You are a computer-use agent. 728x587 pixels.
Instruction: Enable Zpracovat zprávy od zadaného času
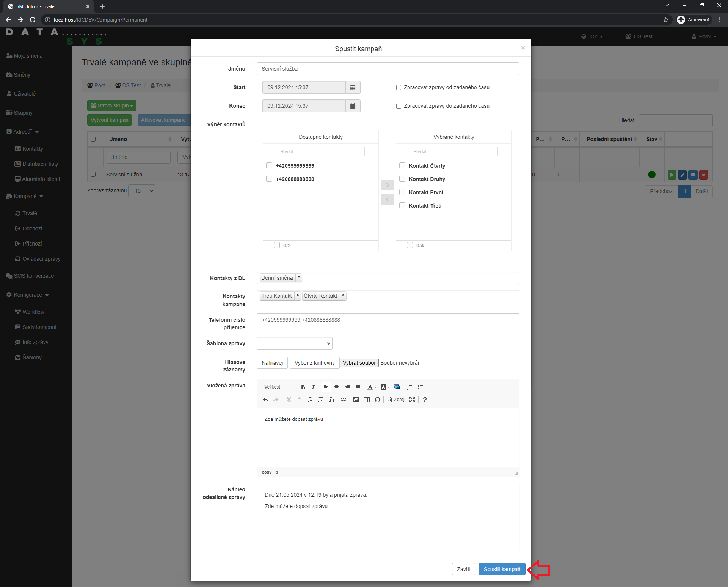(399, 87)
